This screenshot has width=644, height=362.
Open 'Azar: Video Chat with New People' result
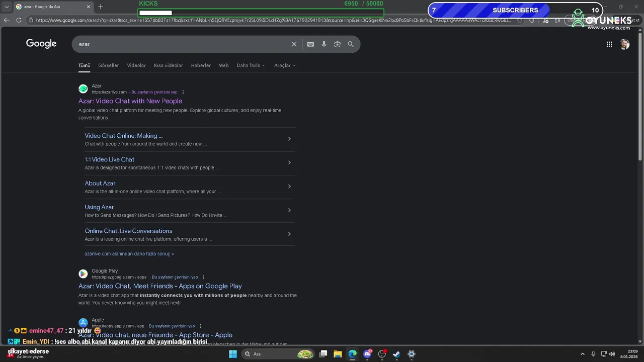pos(130,101)
